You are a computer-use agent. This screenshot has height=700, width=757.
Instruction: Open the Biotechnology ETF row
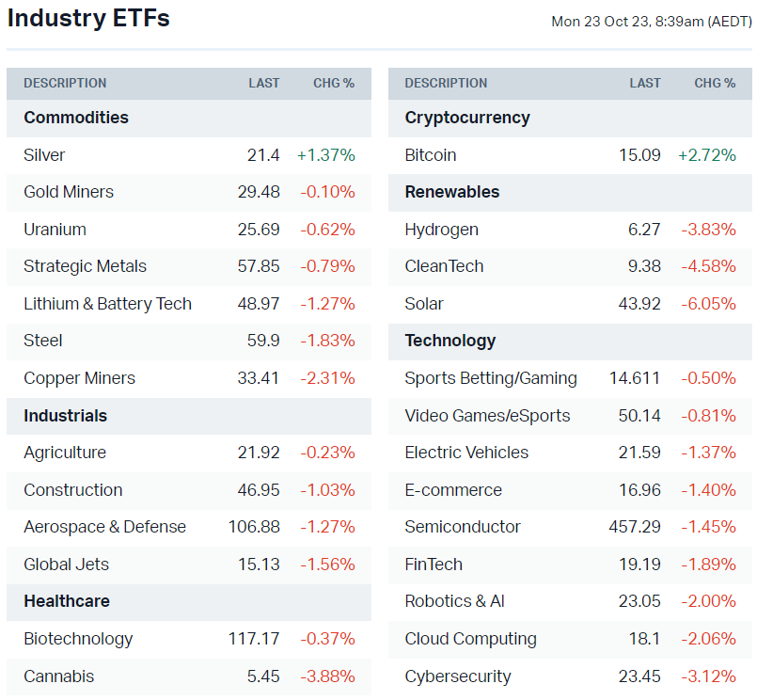78,639
